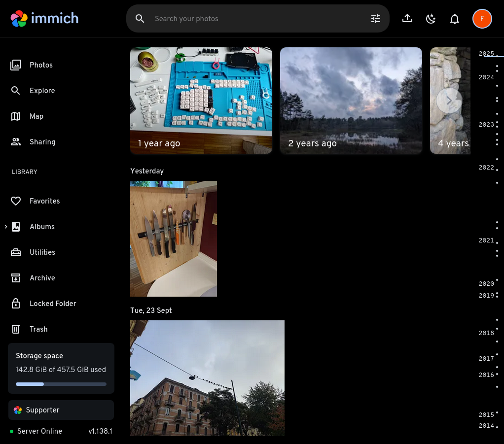Viewport: 504px width, 444px height.
Task: Jump to 2021 on the timeline scrubber
Action: point(486,240)
